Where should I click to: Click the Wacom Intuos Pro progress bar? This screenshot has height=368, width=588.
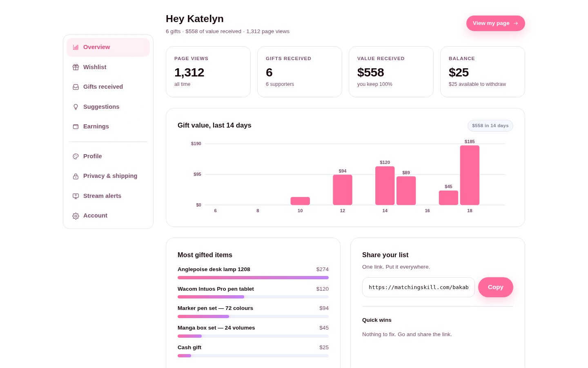pos(253,297)
